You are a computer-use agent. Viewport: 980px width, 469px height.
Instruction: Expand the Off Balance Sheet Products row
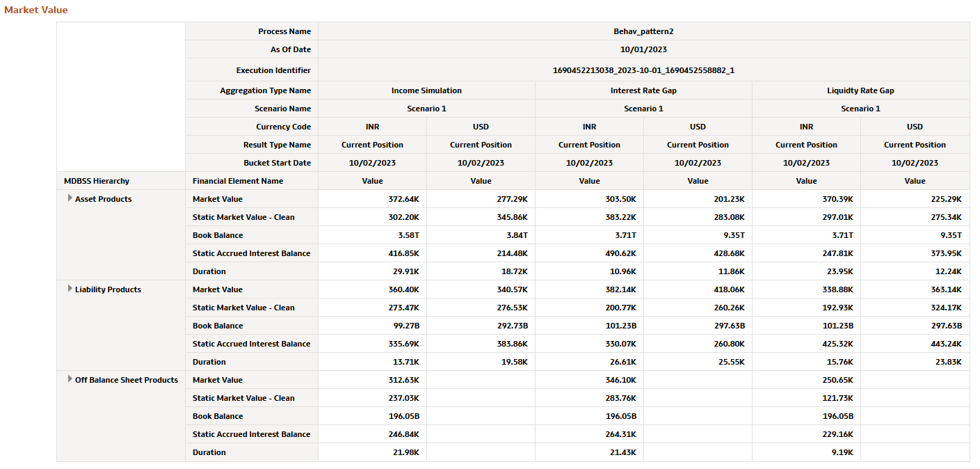(70, 379)
